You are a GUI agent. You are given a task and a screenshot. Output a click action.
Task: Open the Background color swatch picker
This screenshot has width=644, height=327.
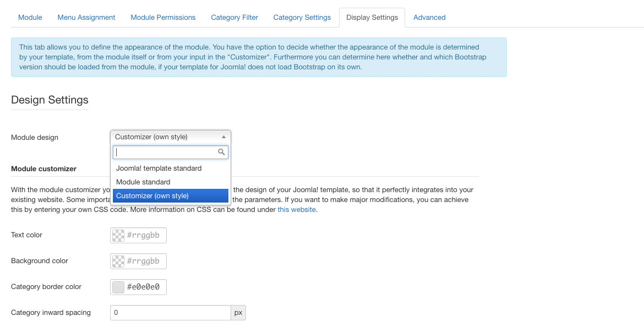tap(118, 261)
